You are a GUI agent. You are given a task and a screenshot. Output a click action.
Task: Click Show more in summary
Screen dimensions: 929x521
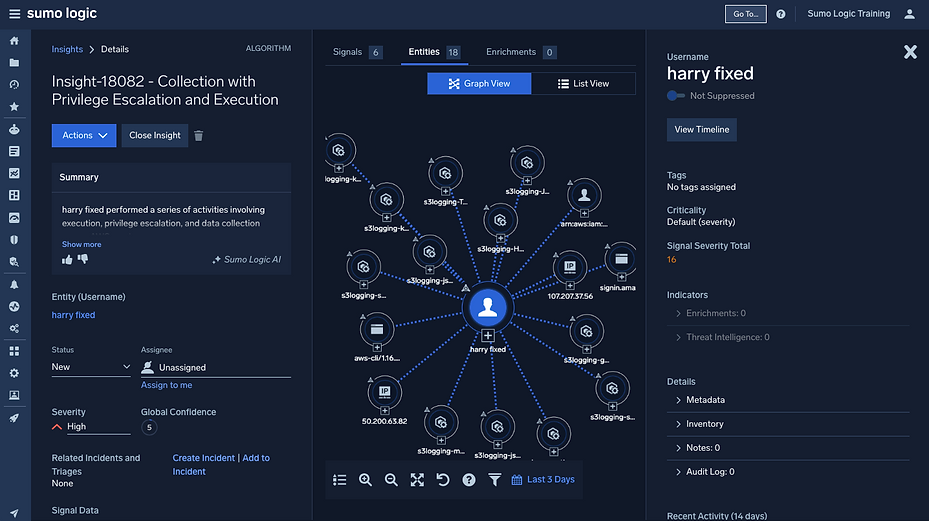(x=82, y=244)
